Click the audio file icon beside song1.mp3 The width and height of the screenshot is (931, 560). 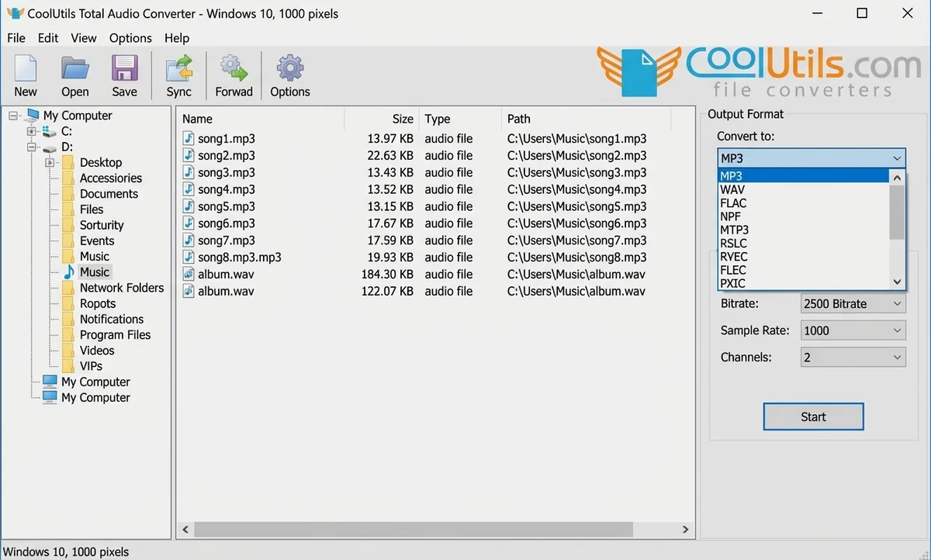click(x=187, y=138)
